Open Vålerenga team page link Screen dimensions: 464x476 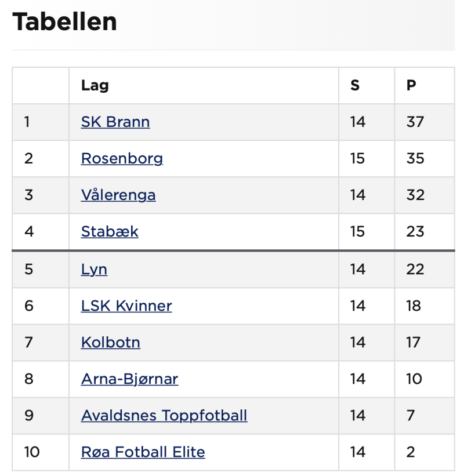pyautogui.click(x=118, y=195)
